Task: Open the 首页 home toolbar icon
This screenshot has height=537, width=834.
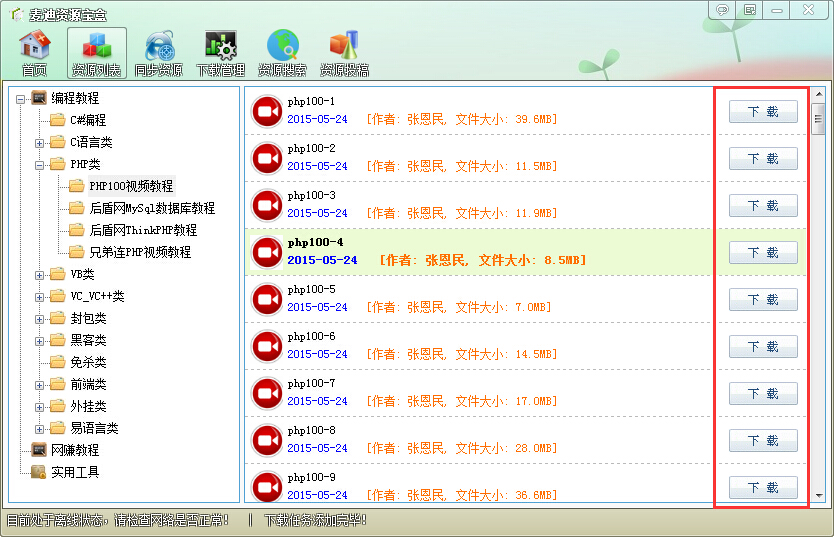Action: point(35,53)
